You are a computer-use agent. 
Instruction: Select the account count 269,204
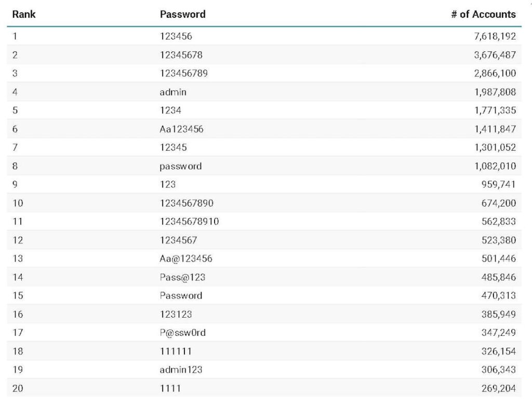point(498,388)
